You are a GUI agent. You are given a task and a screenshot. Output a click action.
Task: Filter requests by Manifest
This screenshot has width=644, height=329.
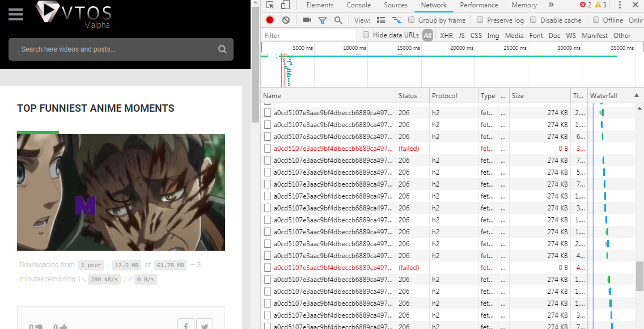pos(594,35)
